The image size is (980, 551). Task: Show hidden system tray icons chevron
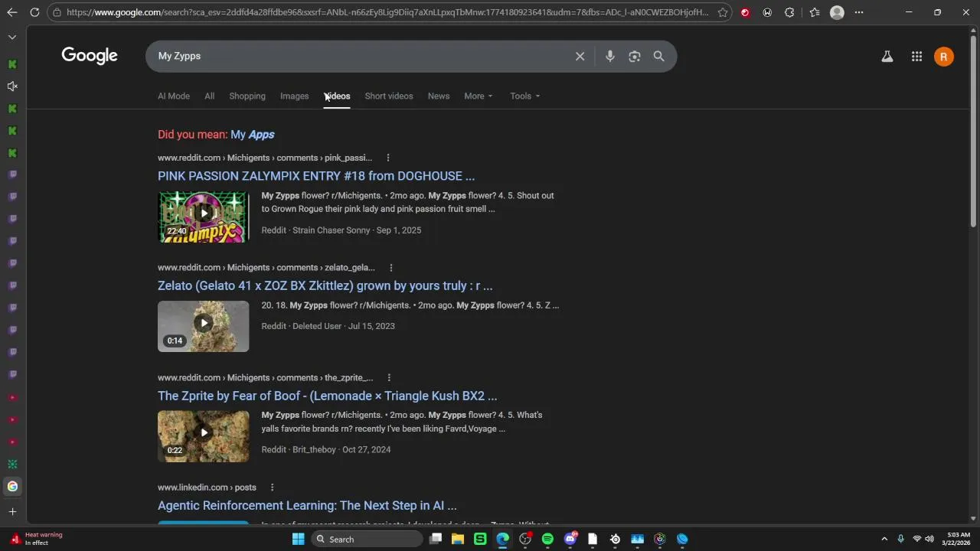click(884, 539)
